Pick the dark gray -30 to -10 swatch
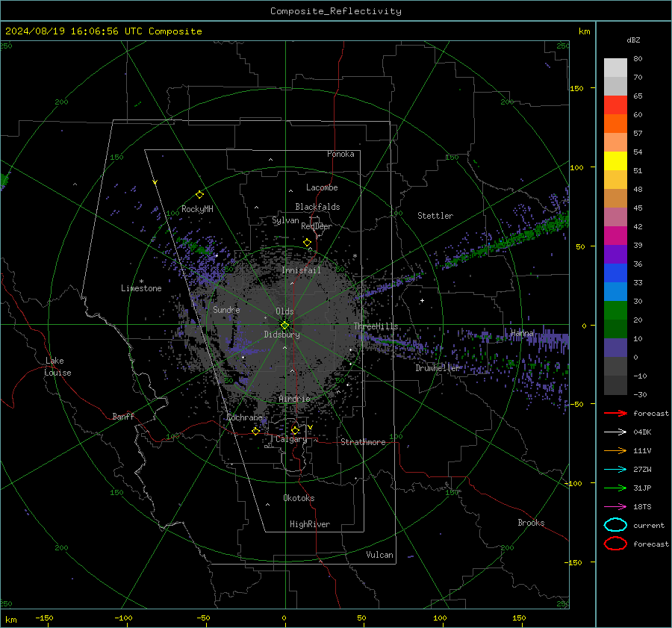Screen dimensions: 672x628 615,385
